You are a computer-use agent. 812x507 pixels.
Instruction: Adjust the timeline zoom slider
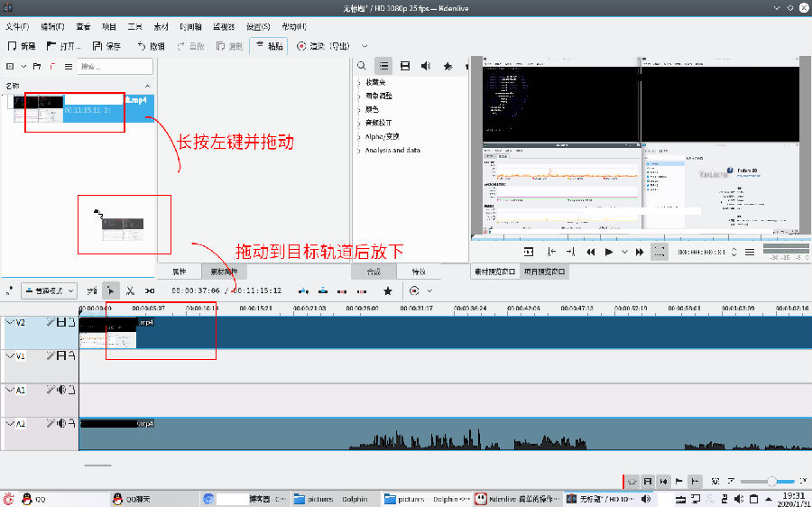point(771,482)
